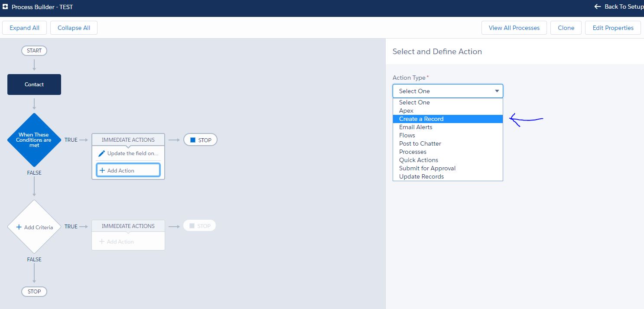
Task: Select Flows in the action list
Action: click(x=407, y=135)
